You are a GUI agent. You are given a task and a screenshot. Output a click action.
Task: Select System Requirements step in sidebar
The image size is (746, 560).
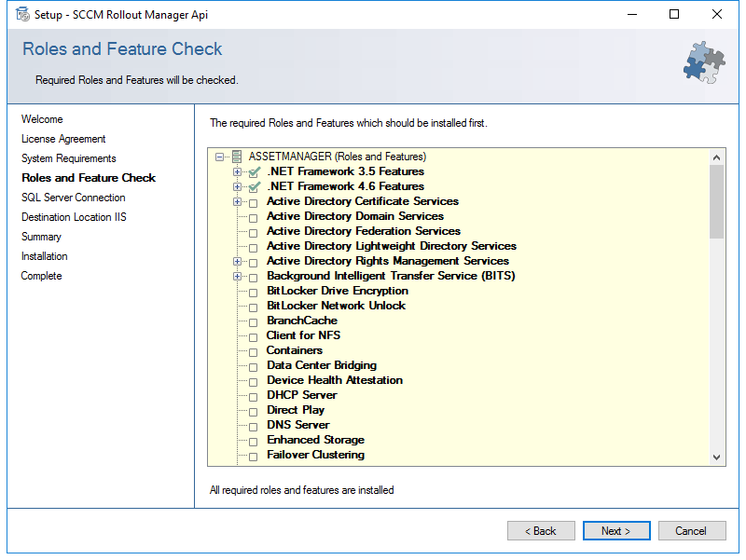[68, 158]
